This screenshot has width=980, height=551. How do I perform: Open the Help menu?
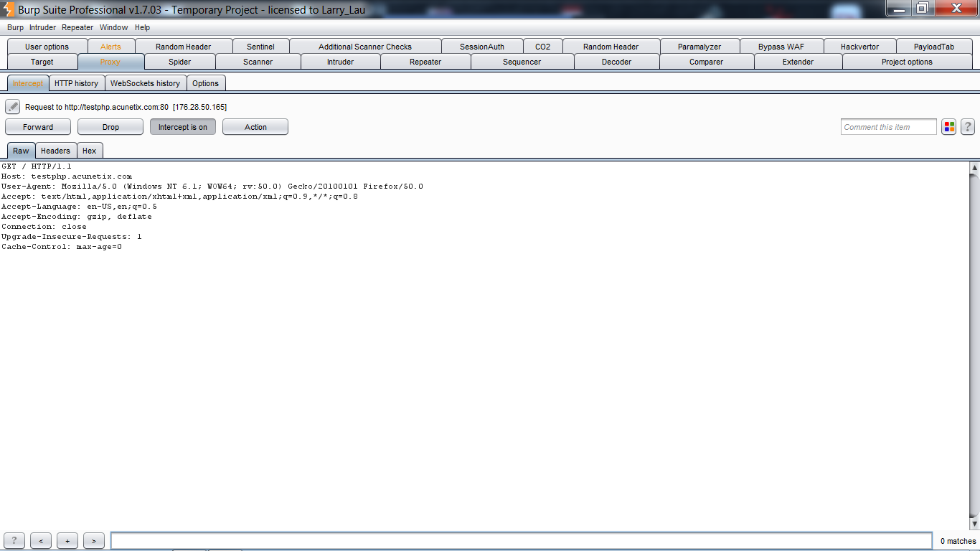pos(142,27)
